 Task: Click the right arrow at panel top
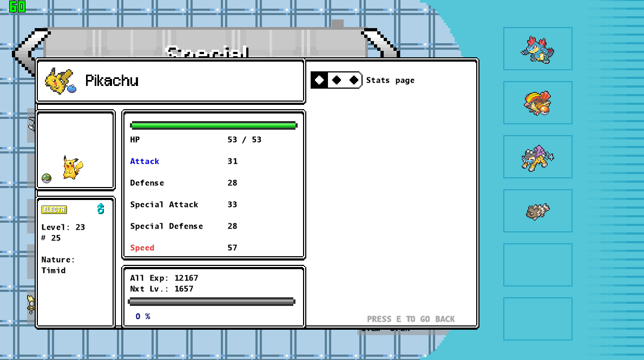(x=380, y=43)
